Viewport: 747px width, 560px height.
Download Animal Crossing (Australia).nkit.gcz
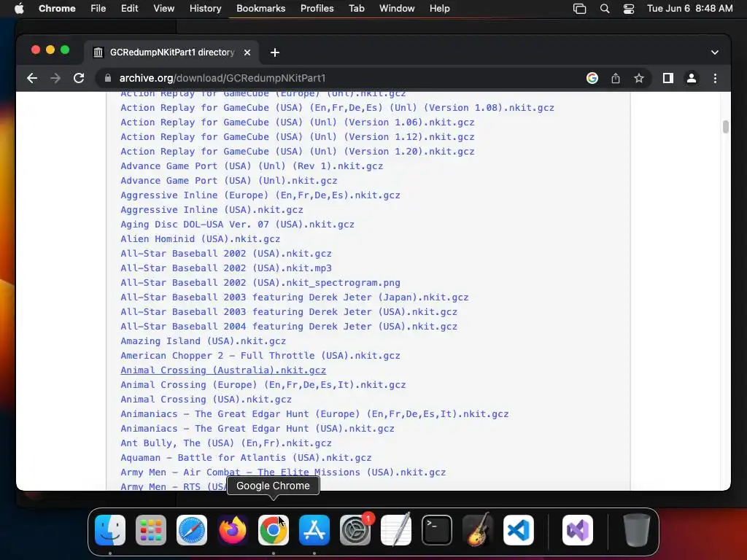(x=223, y=370)
